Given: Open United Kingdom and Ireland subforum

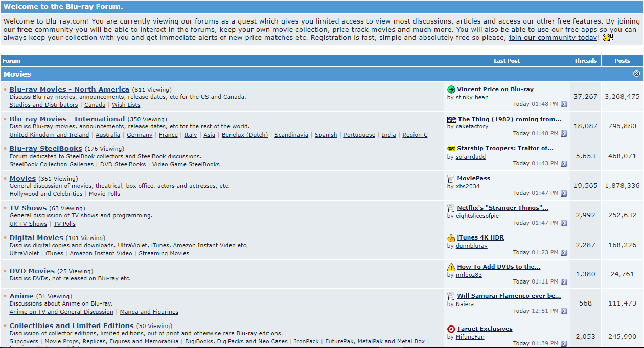Looking at the screenshot, I should pos(49,135).
